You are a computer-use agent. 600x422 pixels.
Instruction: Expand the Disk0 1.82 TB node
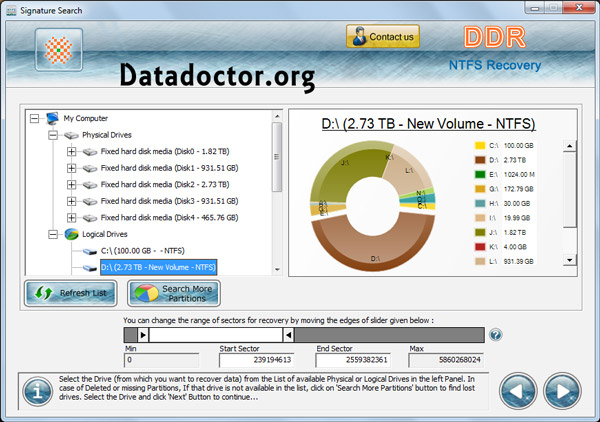[71, 152]
